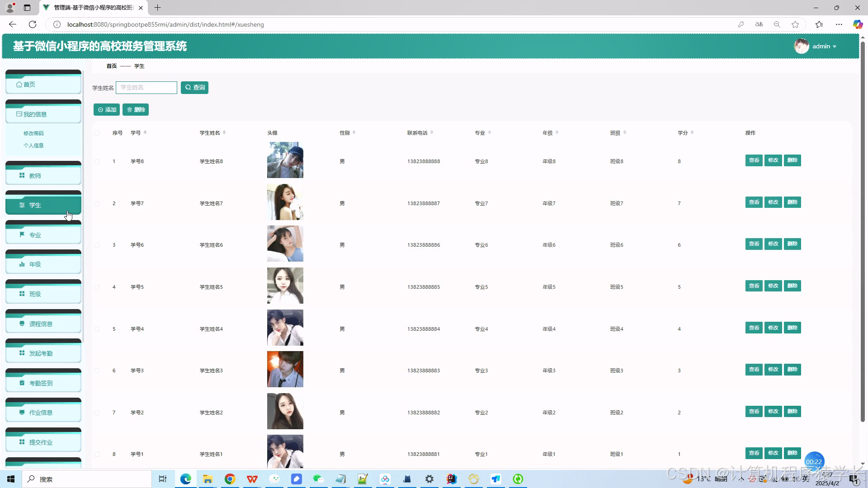
Task: Sort table by 学号 column arrows
Action: tap(145, 132)
